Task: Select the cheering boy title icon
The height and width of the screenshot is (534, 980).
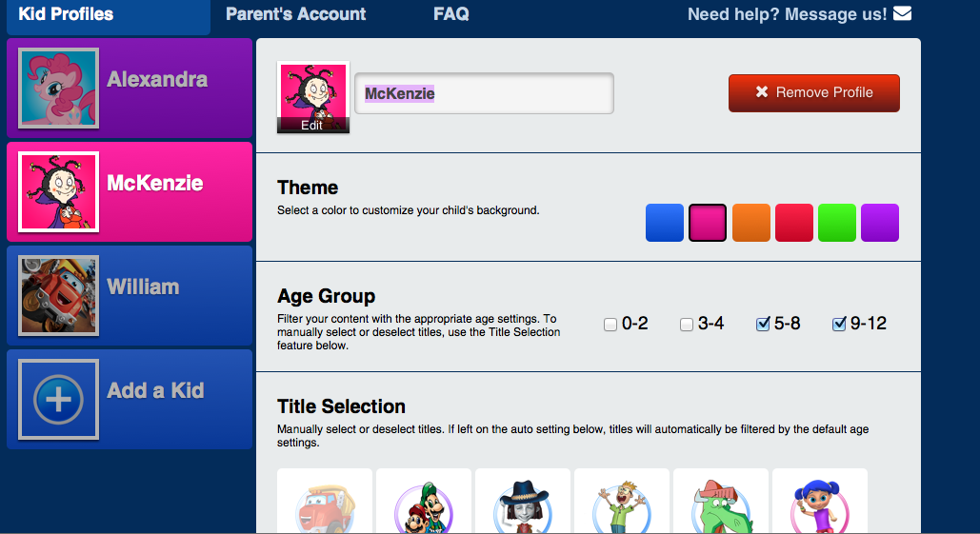Action: pos(622,504)
